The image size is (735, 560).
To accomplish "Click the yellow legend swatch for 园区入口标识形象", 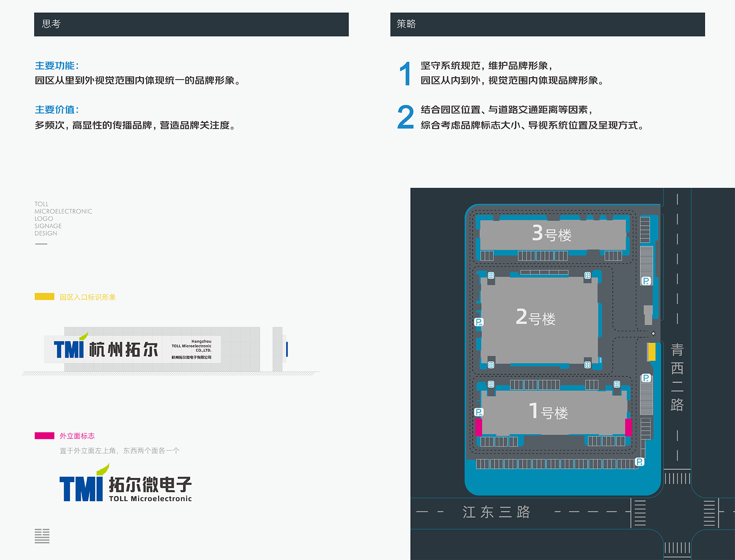I will tap(45, 297).
